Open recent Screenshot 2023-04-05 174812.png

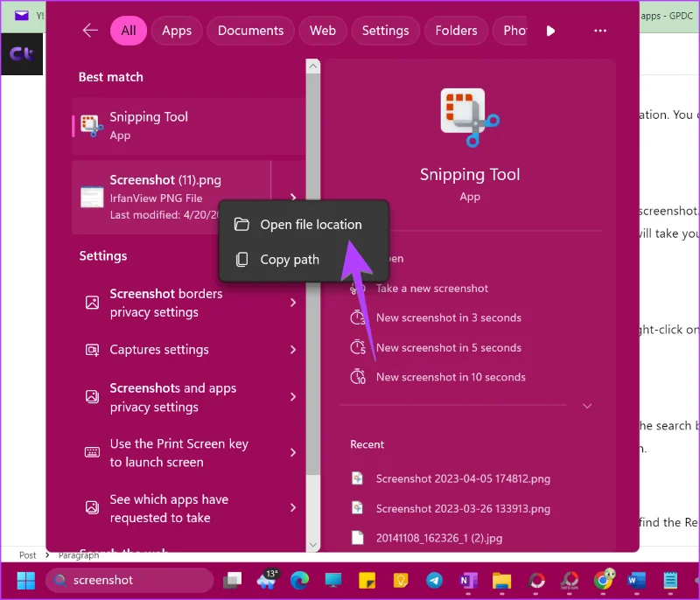tap(463, 478)
